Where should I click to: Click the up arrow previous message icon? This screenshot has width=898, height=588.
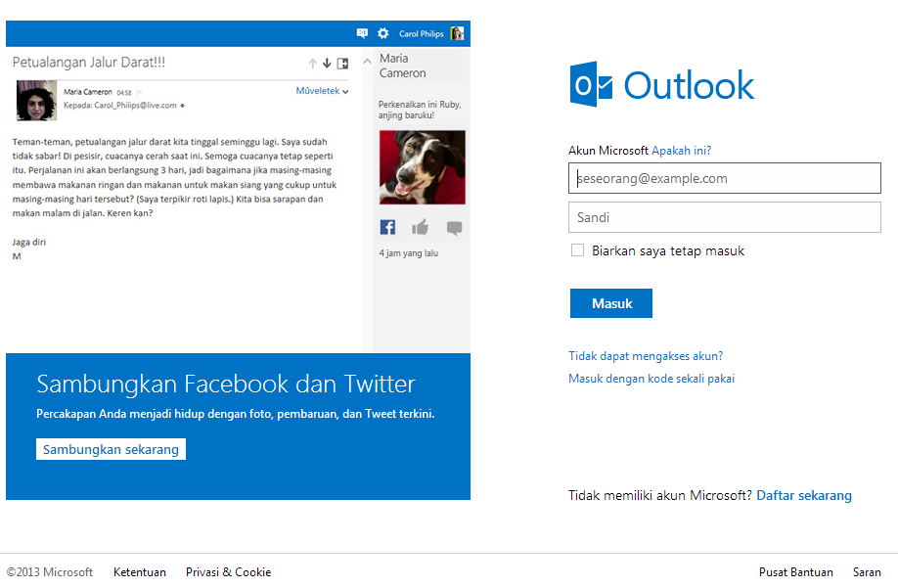pyautogui.click(x=313, y=64)
